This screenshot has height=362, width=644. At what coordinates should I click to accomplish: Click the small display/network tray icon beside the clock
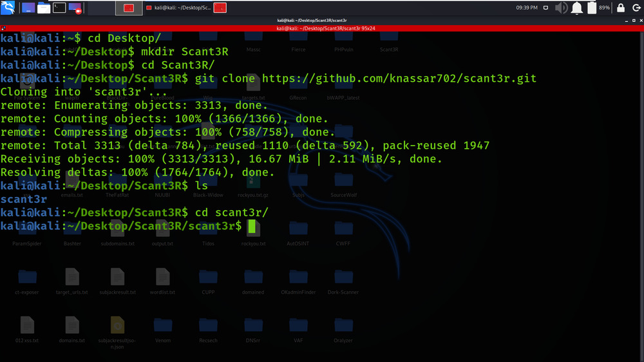click(x=545, y=8)
